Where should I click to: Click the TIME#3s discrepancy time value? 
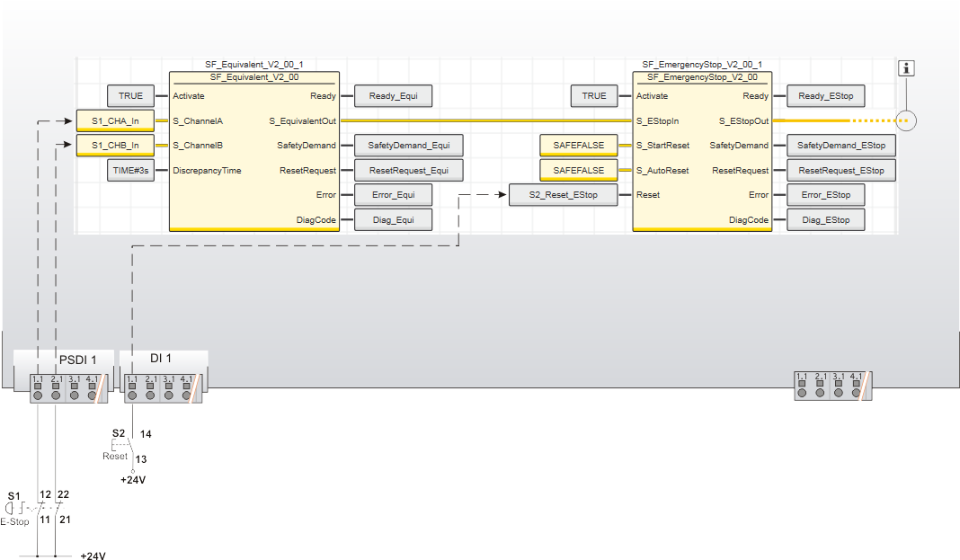(130, 171)
